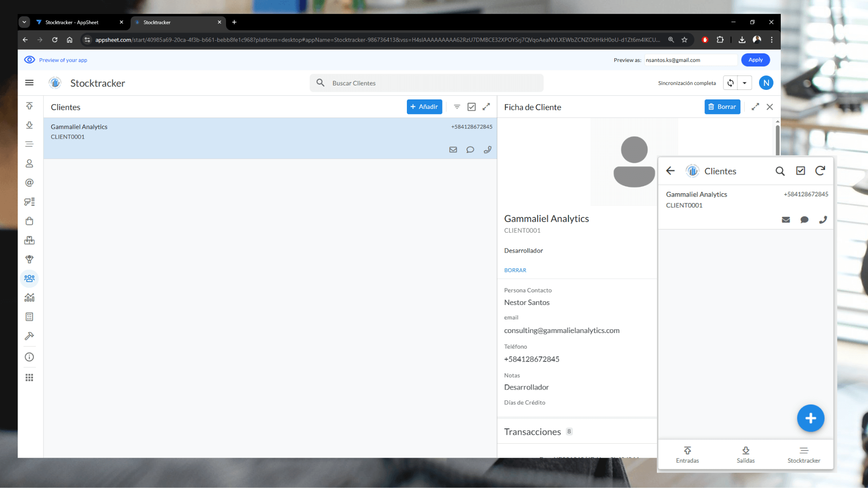Click the phone icon on Gammaliel Analytics row
Viewport: 868px width, 488px height.
click(x=487, y=150)
